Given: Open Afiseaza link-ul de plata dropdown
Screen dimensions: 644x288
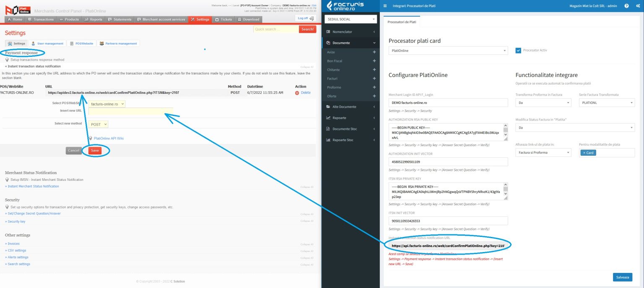Looking at the screenshot, I should (543, 152).
